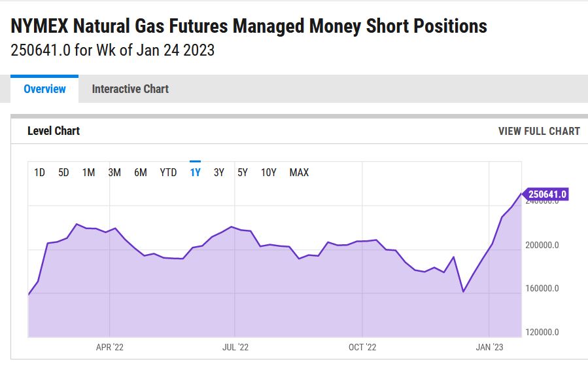Image resolution: width=588 pixels, height=368 pixels.
Task: Click the 250641.0 current value flag
Action: 547,194
